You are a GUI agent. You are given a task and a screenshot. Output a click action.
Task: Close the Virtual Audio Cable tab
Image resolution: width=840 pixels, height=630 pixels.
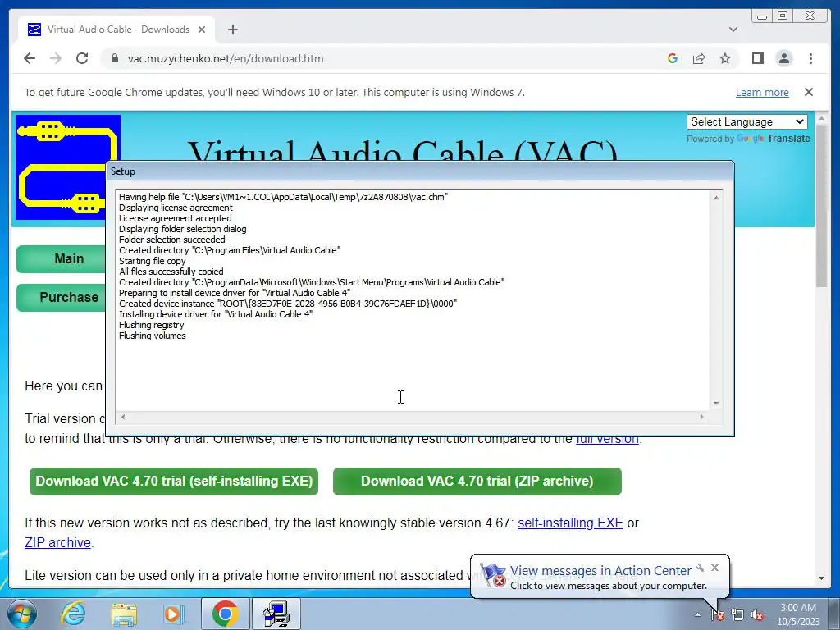202,30
